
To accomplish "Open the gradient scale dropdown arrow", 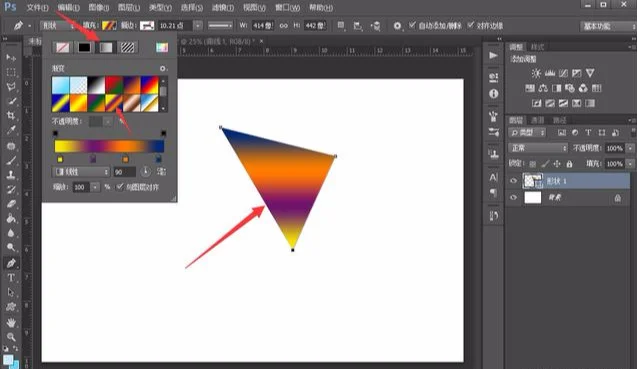I will (95, 187).
